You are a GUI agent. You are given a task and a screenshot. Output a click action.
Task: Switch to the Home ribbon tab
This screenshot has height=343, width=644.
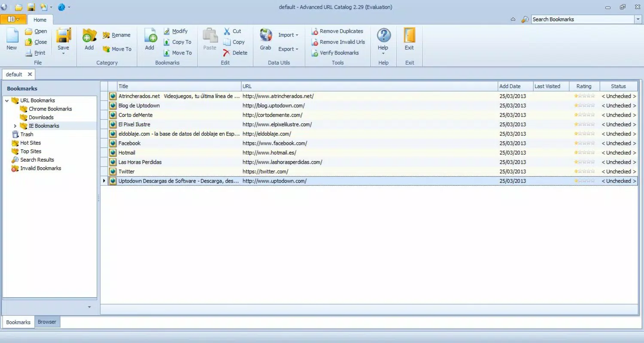pos(40,20)
